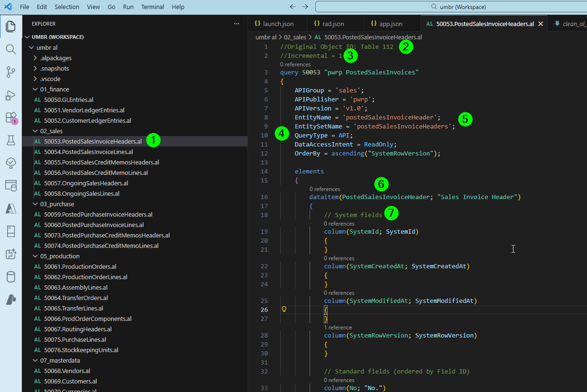Go back with the left arrow
This screenshot has width=587, height=392.
point(293,7)
